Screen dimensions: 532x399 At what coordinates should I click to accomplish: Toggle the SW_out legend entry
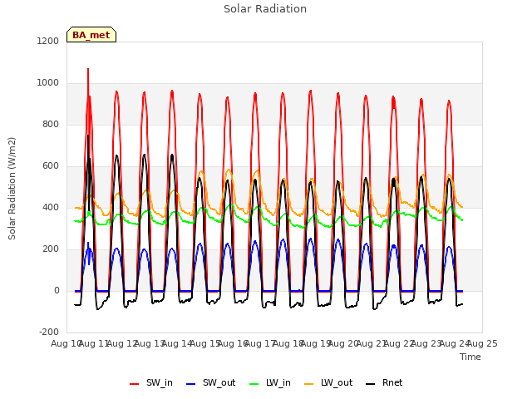pyautogui.click(x=210, y=383)
